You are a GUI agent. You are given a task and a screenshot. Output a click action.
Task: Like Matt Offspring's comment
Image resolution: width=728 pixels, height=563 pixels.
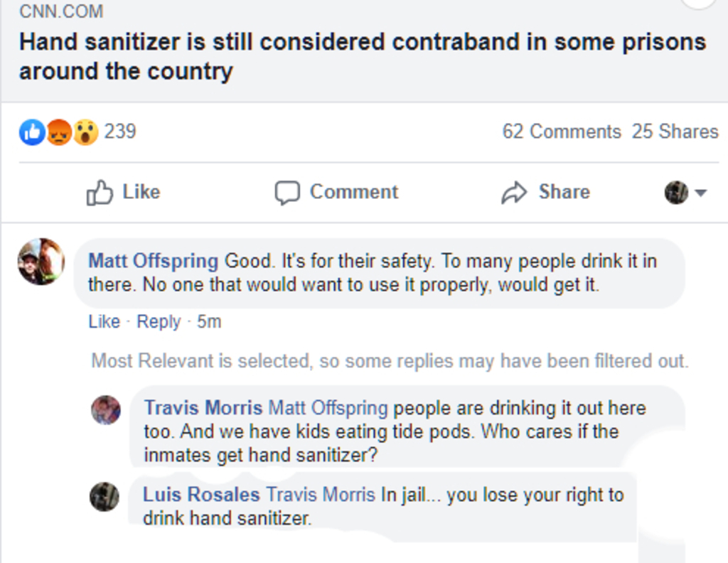click(104, 321)
